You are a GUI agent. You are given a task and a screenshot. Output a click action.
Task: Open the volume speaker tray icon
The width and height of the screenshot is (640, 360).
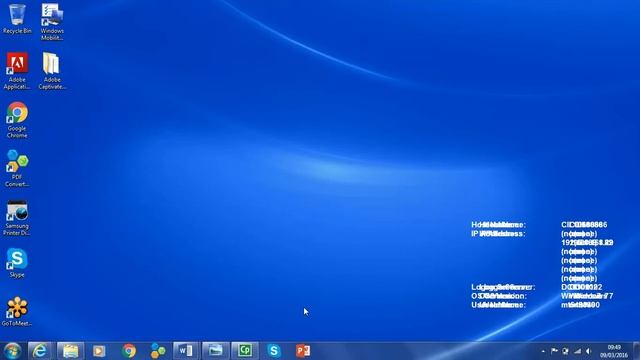(589, 351)
